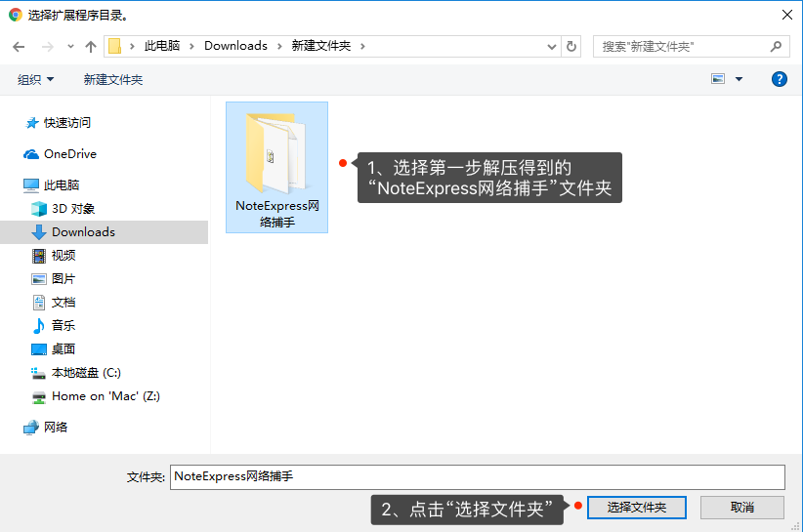The width and height of the screenshot is (803, 532).
Task: Click the folder icon in address bar
Action: 114,46
